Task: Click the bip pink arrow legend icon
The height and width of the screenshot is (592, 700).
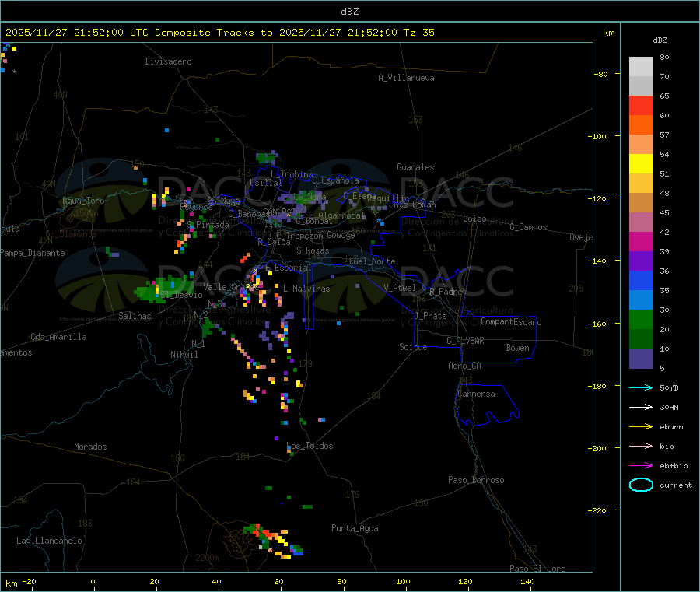Action: 641,446
